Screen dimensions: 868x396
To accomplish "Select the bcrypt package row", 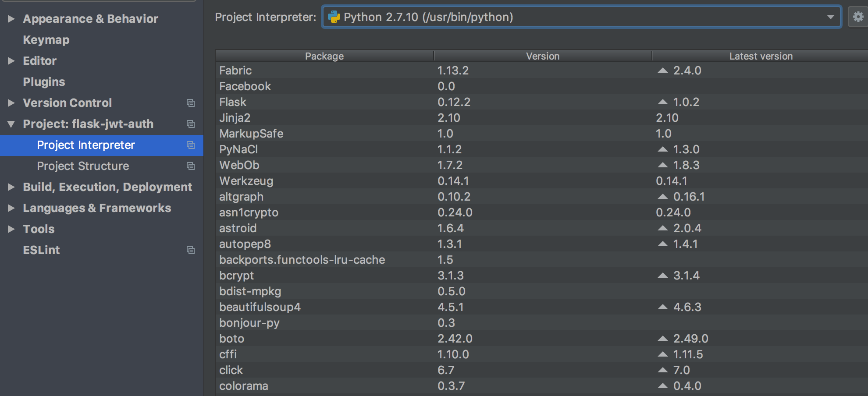I will pos(542,276).
